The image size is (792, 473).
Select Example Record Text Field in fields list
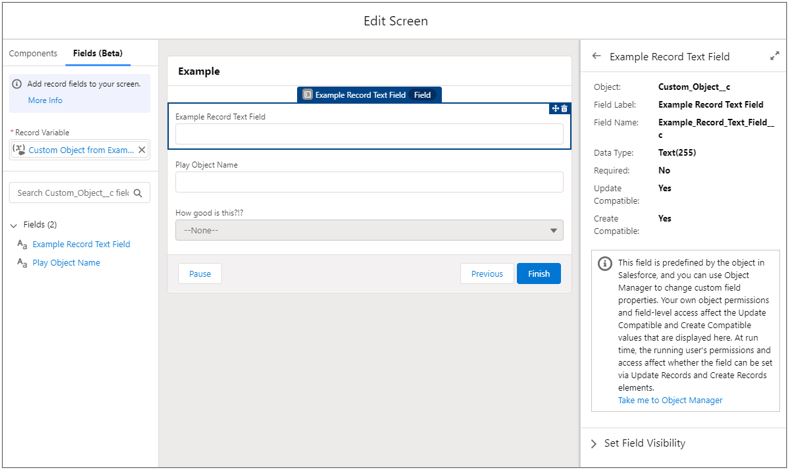pyautogui.click(x=81, y=245)
